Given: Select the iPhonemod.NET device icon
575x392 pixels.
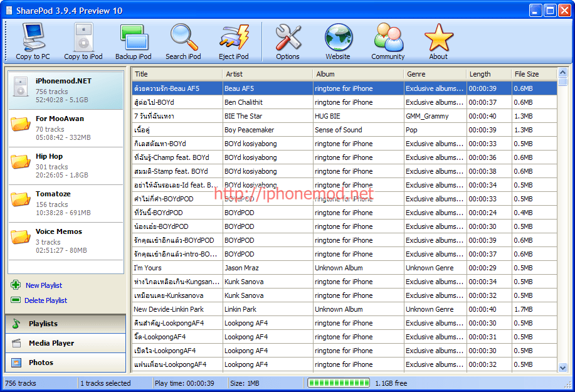Looking at the screenshot, I should point(21,87).
